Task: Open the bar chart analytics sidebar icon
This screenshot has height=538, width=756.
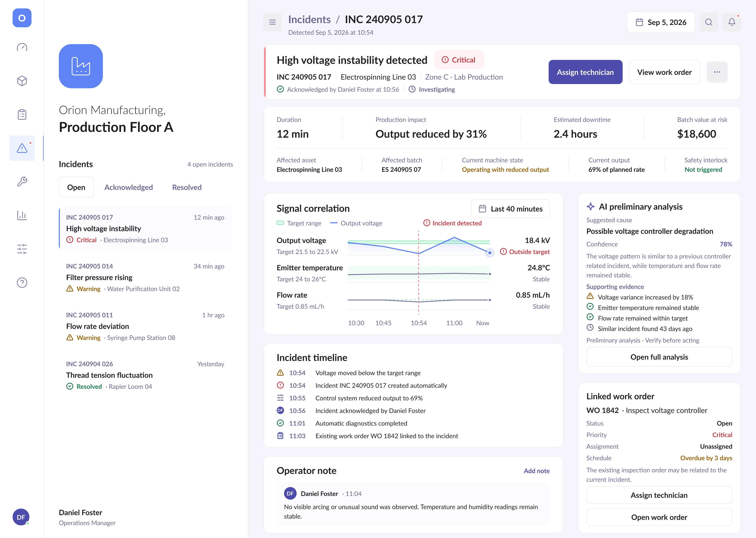Action: (22, 215)
